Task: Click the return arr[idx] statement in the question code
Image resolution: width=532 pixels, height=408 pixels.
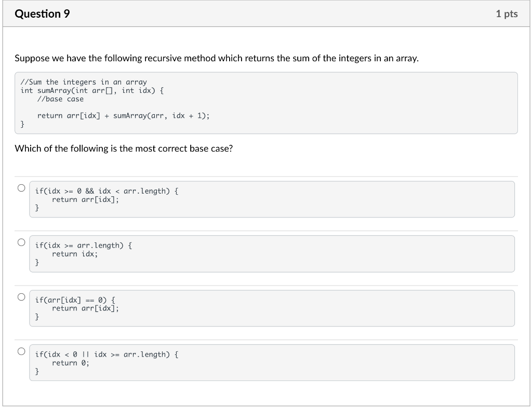Action: coord(123,115)
